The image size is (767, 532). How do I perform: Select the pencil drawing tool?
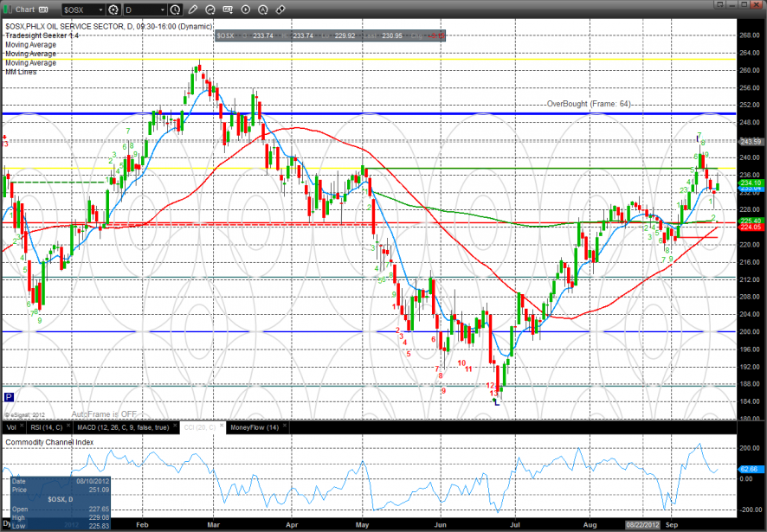[193, 10]
